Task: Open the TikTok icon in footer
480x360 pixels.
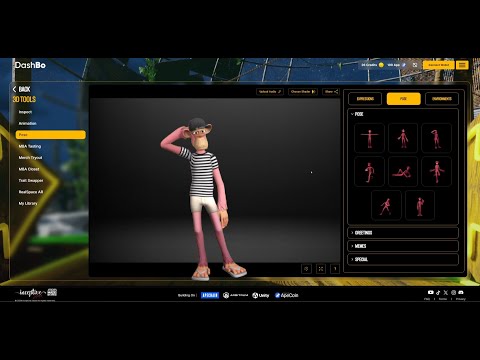Action: pos(438,292)
